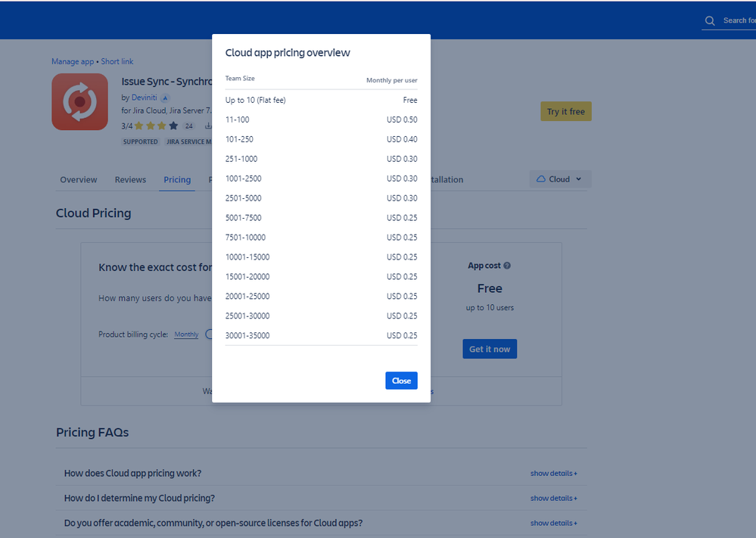Click the Team Size column header
The width and height of the screenshot is (756, 538).
click(x=240, y=78)
